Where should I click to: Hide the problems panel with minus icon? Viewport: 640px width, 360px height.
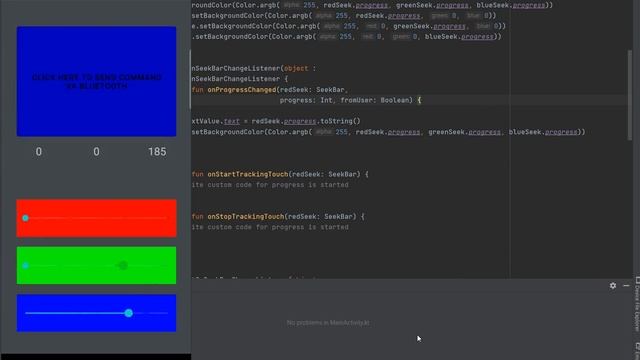pos(626,286)
